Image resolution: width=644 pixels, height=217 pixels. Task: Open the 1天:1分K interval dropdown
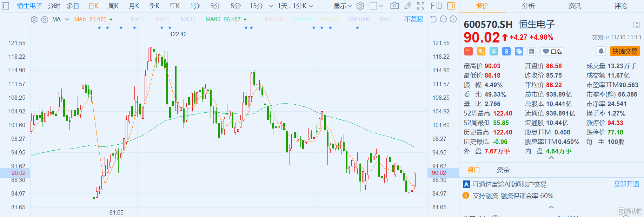295,6
